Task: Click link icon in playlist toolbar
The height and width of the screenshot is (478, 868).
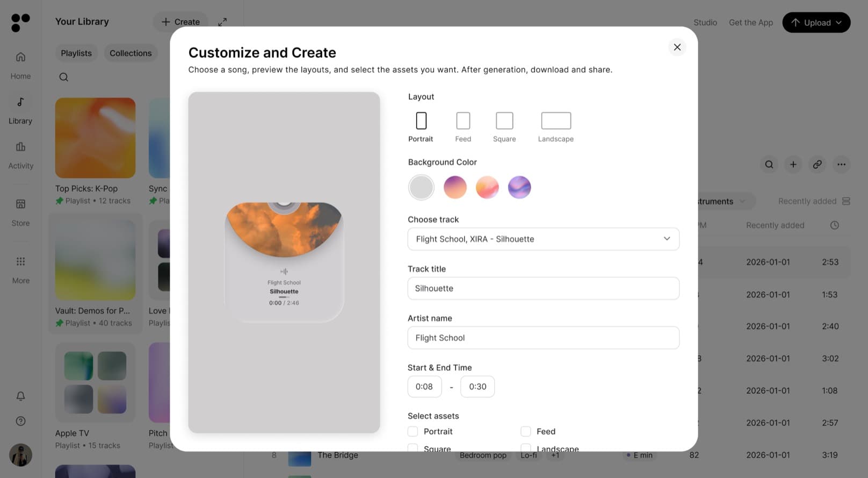Action: pyautogui.click(x=817, y=165)
